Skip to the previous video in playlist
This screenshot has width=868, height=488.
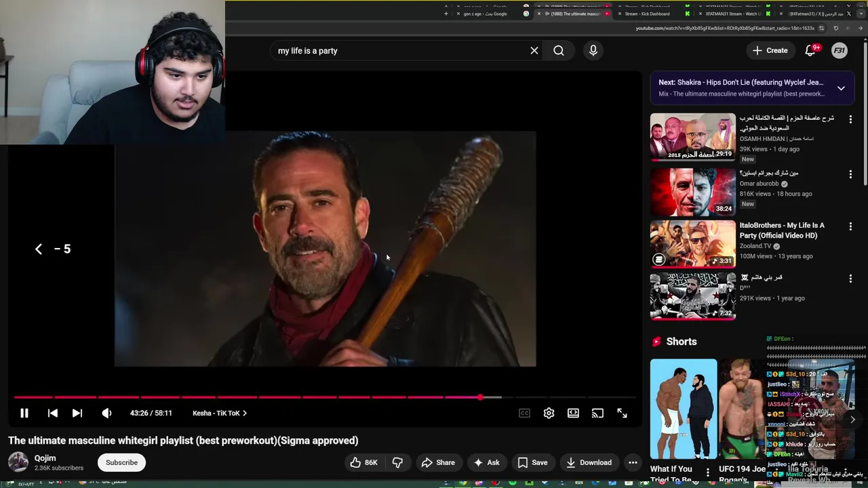[52, 413]
